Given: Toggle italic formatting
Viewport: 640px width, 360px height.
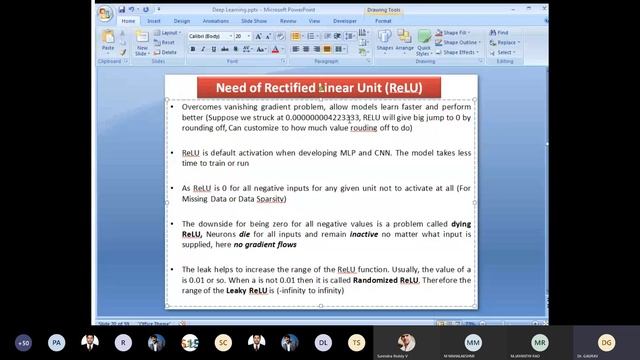Looking at the screenshot, I should [203, 49].
